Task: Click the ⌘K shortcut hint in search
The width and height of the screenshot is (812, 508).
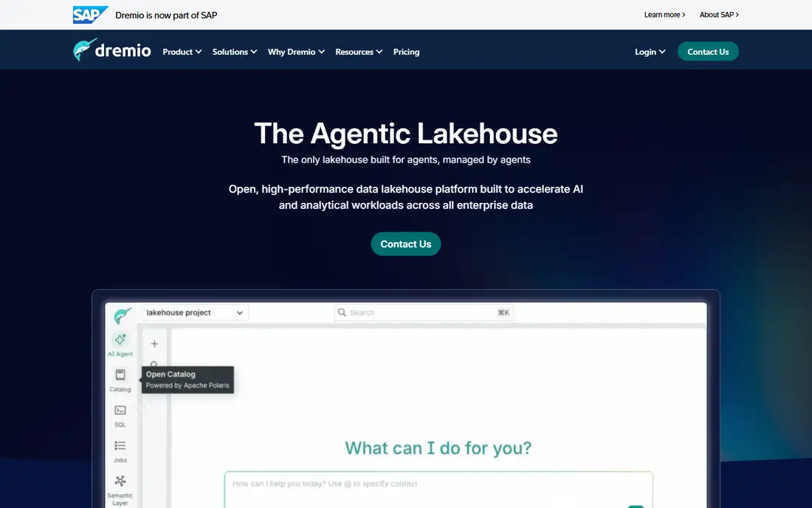Action: click(503, 312)
